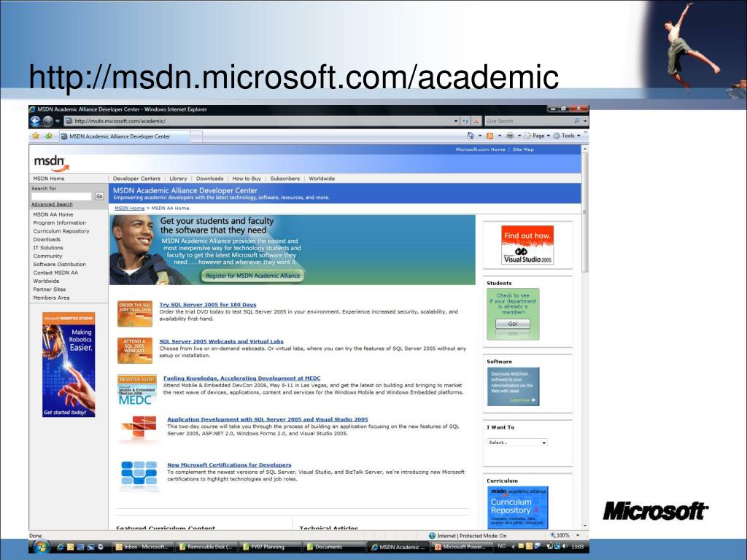Screen dimensions: 747x560
Task: Open the Tools menu in IE toolbar
Action: (x=566, y=136)
